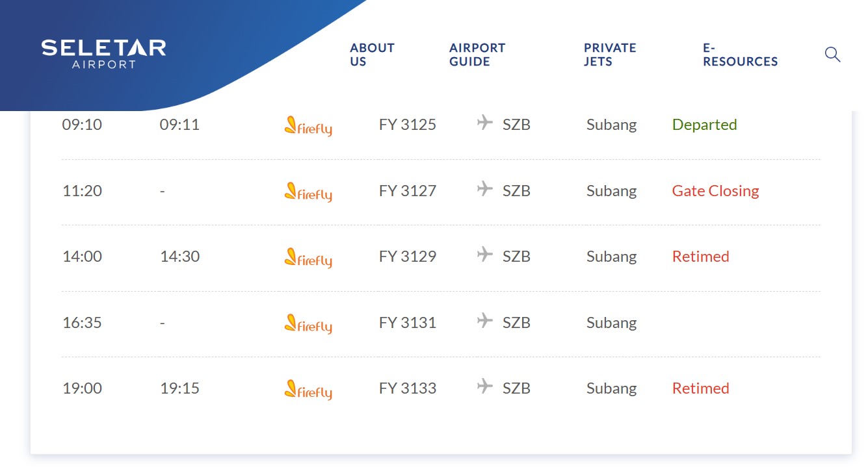Click Firefly logo for flight FY 3131

pos(308,323)
